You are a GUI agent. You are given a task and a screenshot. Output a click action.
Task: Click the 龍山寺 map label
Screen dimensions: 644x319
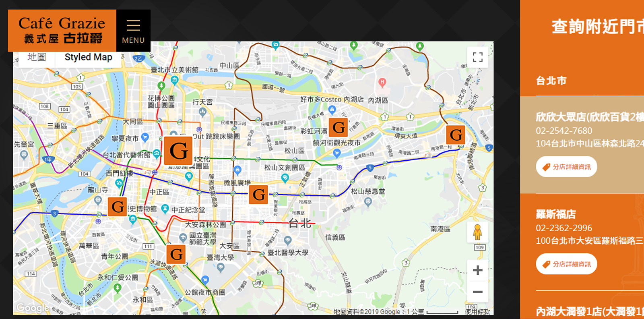click(98, 190)
